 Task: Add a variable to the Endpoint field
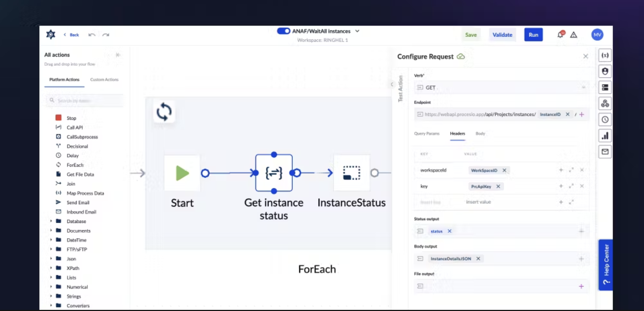582,114
